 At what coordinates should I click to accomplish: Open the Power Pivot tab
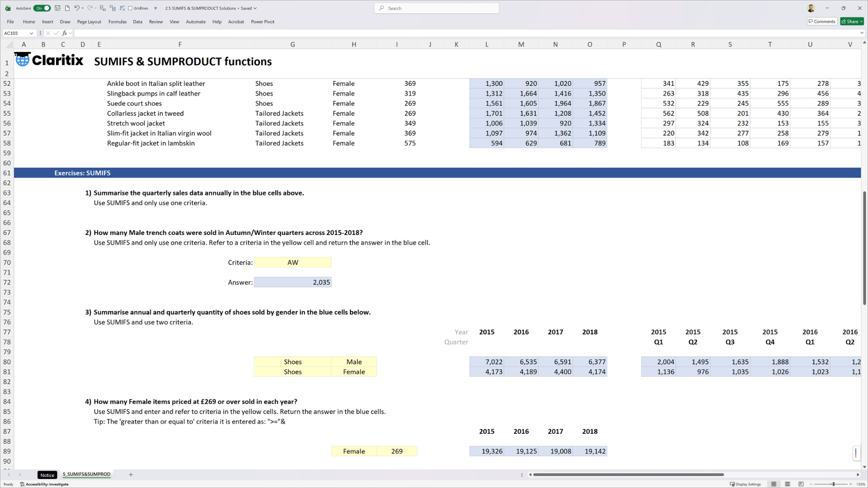click(263, 22)
